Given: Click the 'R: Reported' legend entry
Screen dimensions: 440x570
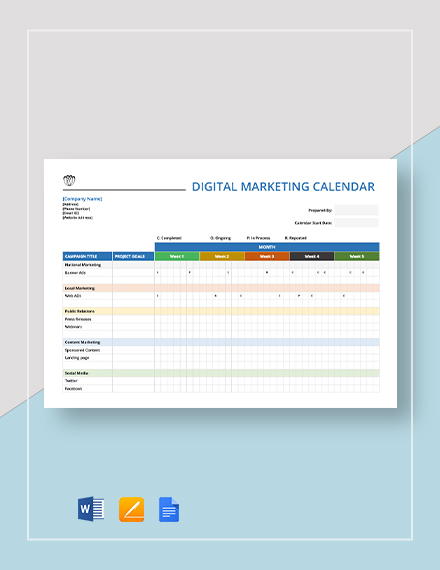Looking at the screenshot, I should [x=296, y=238].
